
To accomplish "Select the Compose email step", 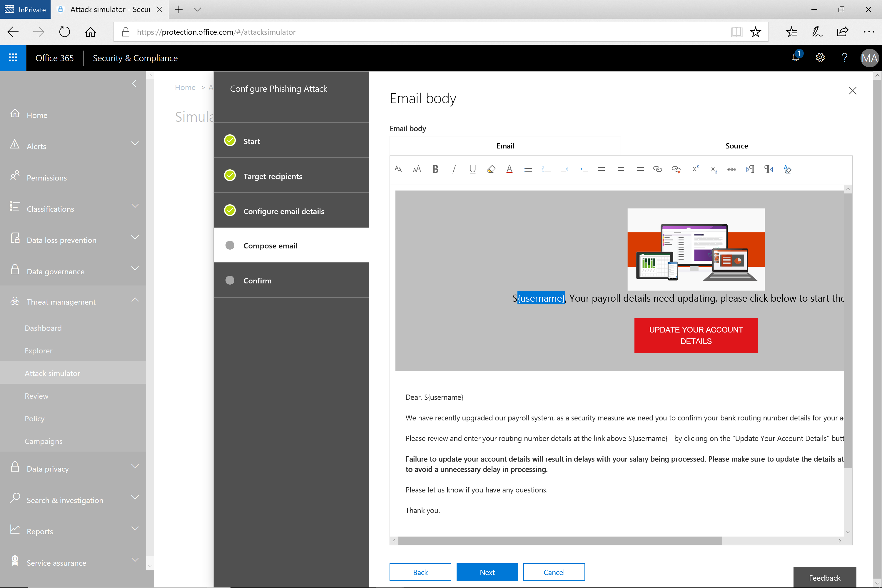I will click(x=270, y=245).
